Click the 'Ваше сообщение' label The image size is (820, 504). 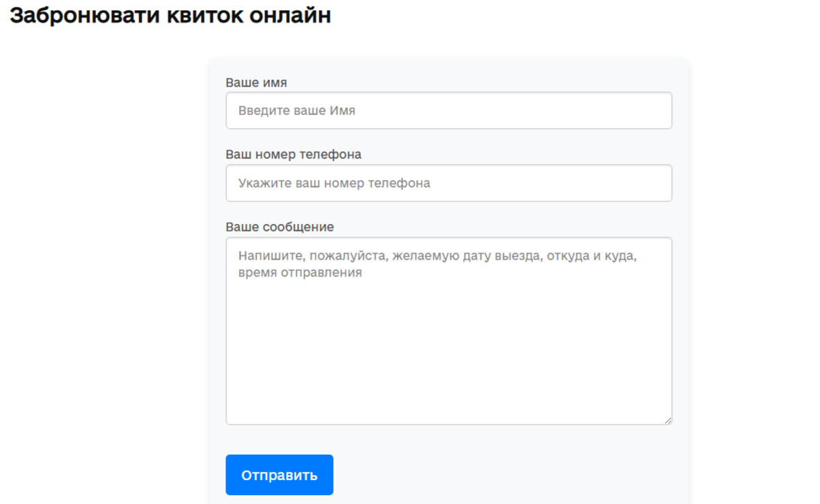[x=279, y=227]
